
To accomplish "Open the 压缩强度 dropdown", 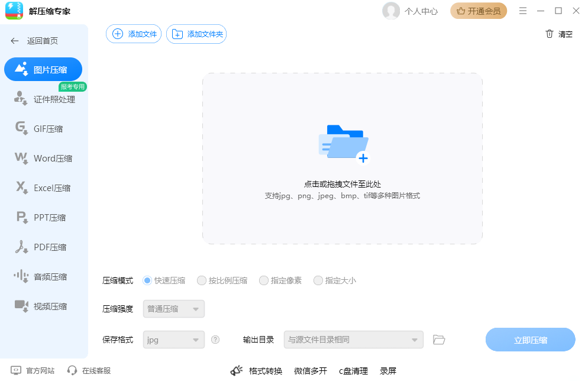I will click(x=173, y=308).
